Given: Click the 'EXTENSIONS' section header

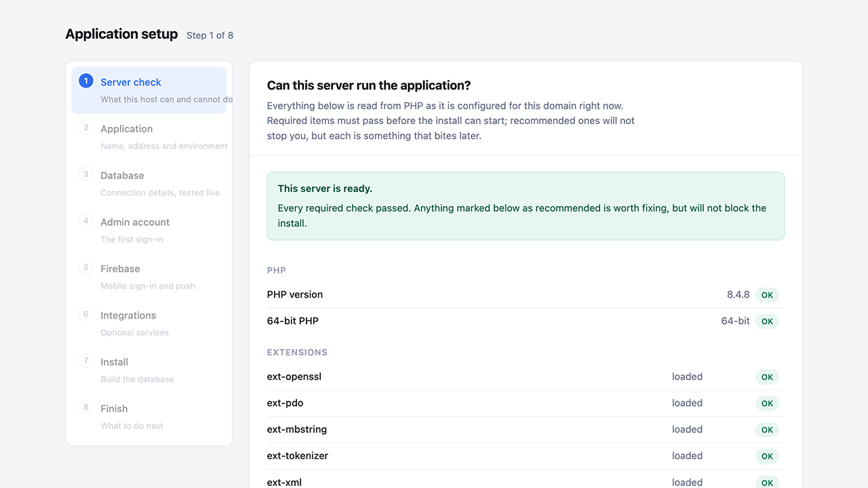Looking at the screenshot, I should coord(297,352).
